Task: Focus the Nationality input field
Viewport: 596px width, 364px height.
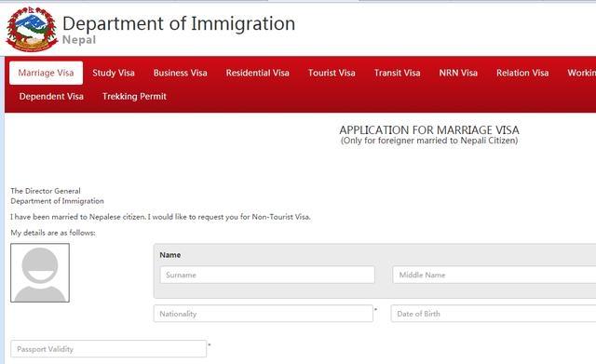Action: (x=263, y=314)
